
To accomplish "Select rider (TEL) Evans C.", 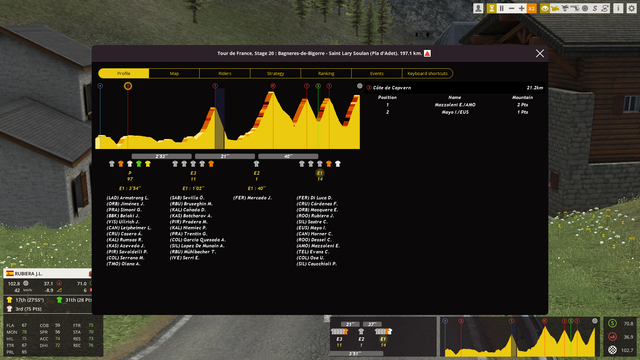I will coord(313,252).
